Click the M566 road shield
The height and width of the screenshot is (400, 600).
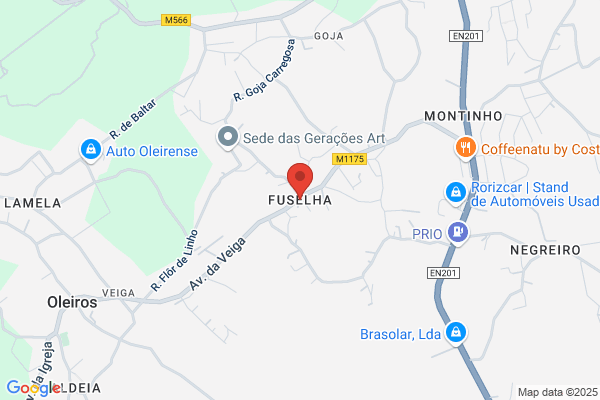[176, 20]
